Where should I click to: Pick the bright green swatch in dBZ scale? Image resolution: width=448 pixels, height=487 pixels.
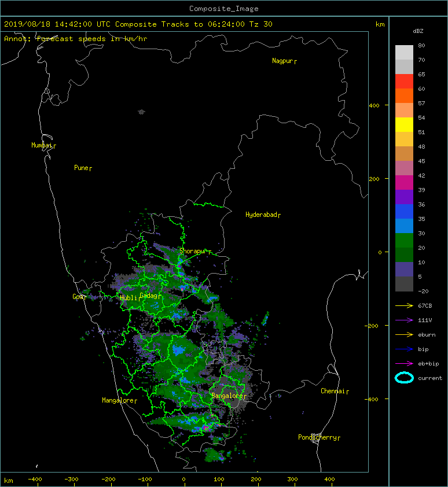404,241
